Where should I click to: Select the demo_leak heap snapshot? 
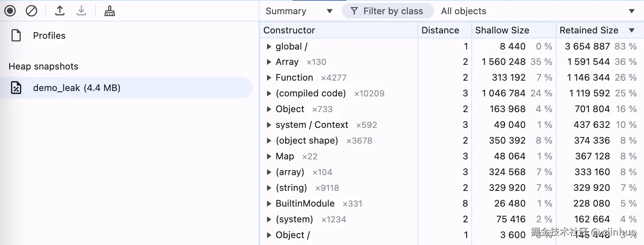click(x=77, y=88)
